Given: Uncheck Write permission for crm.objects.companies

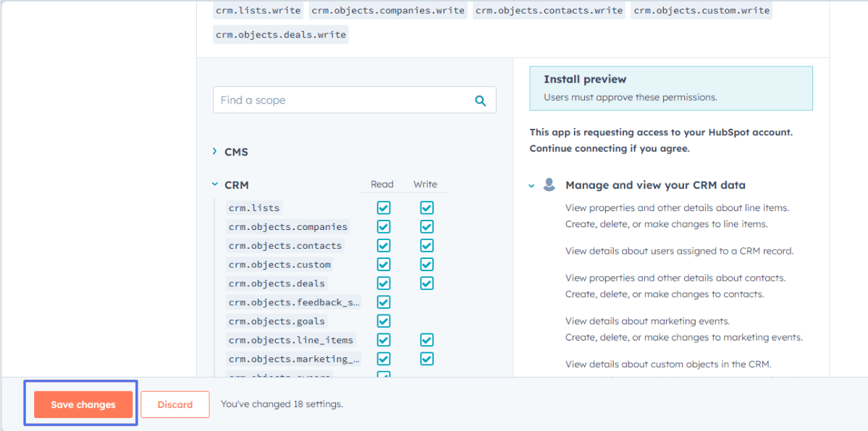Looking at the screenshot, I should point(426,226).
